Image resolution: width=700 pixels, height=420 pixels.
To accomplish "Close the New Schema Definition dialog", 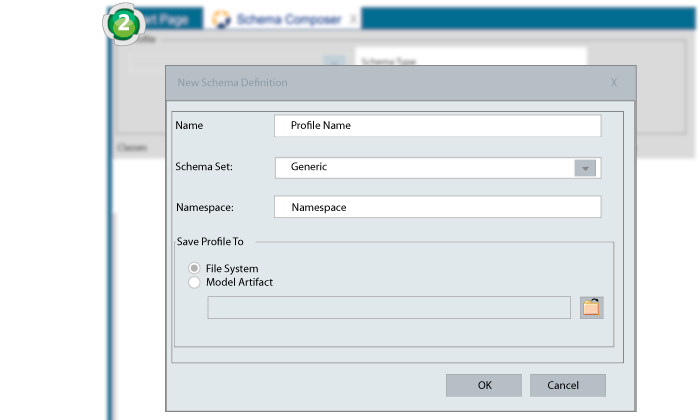I will (614, 83).
